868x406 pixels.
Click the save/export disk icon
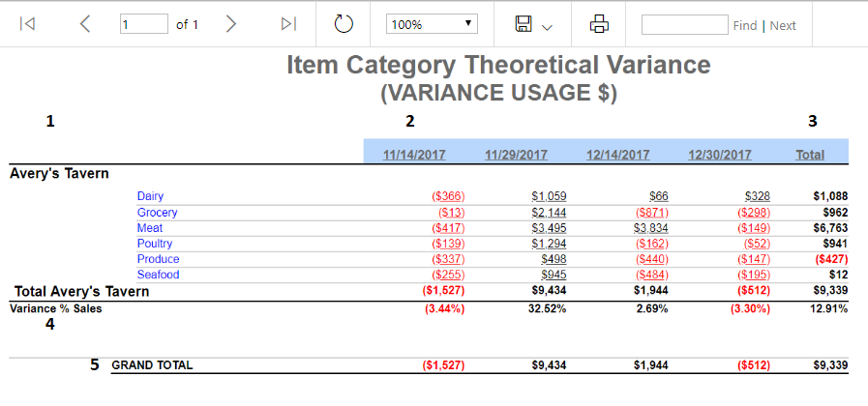point(524,24)
